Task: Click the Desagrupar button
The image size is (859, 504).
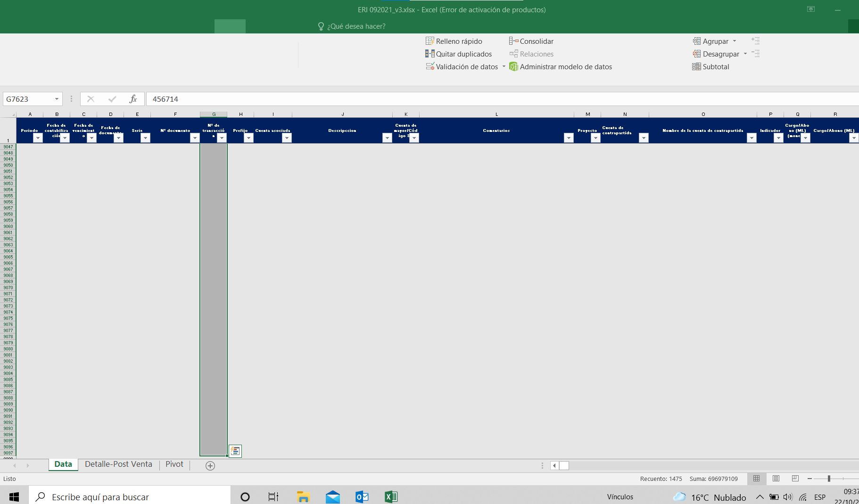Action: click(x=716, y=54)
